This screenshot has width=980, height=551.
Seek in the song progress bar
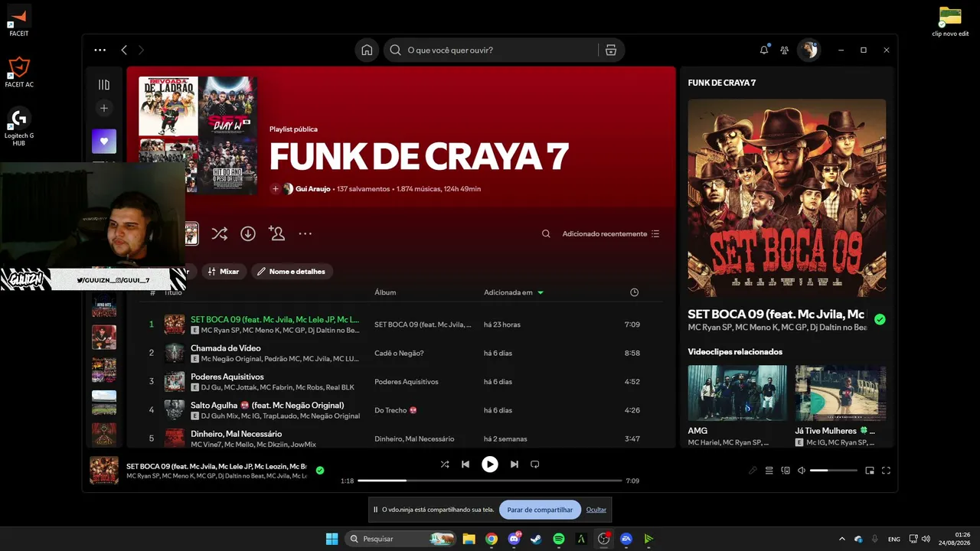tap(490, 481)
